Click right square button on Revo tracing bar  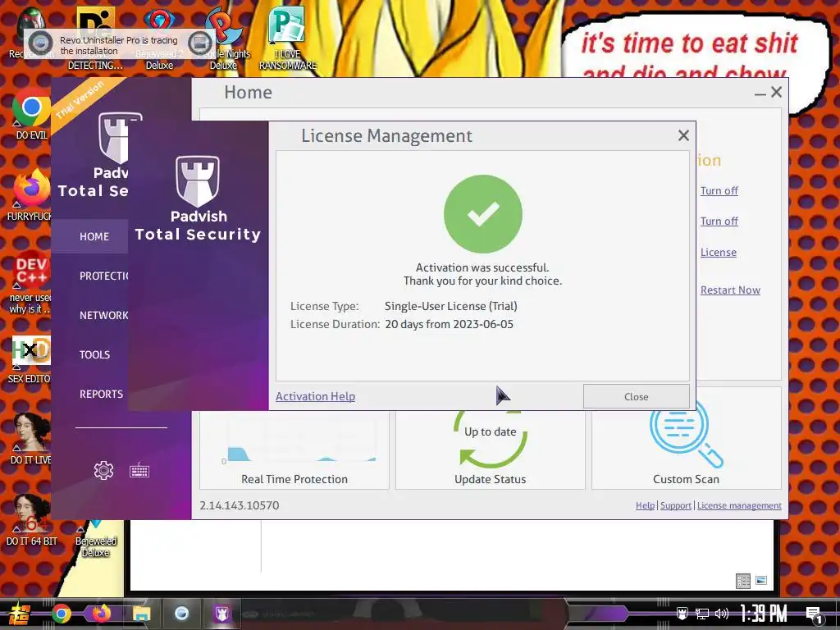(x=200, y=43)
